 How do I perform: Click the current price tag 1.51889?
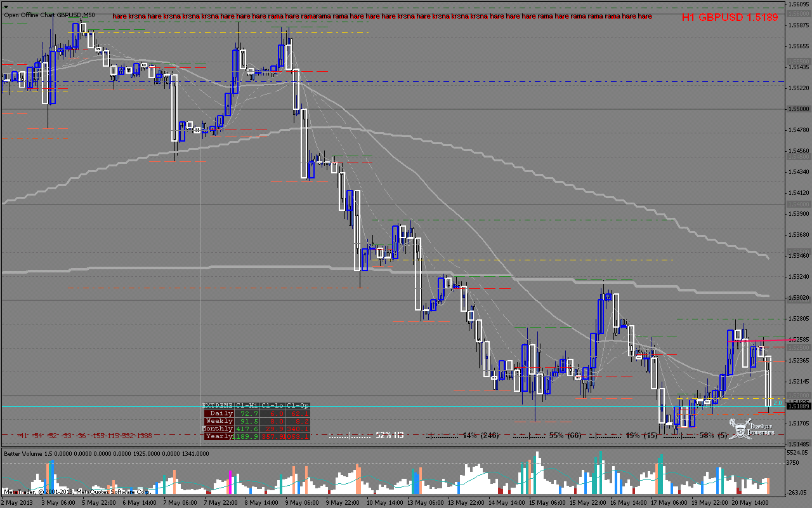(798, 406)
